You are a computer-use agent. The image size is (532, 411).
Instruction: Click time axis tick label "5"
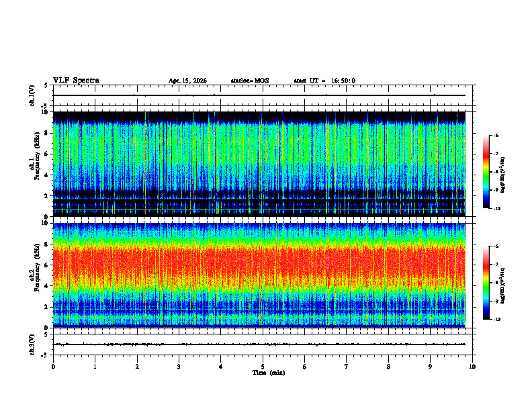tap(263, 367)
